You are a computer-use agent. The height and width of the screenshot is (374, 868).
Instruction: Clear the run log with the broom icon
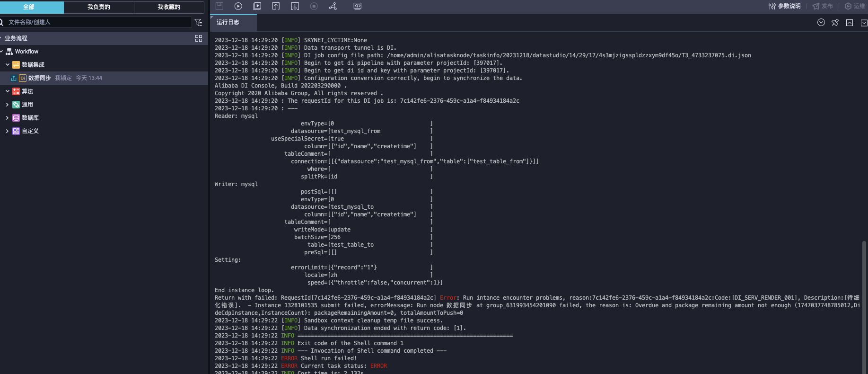(x=835, y=22)
